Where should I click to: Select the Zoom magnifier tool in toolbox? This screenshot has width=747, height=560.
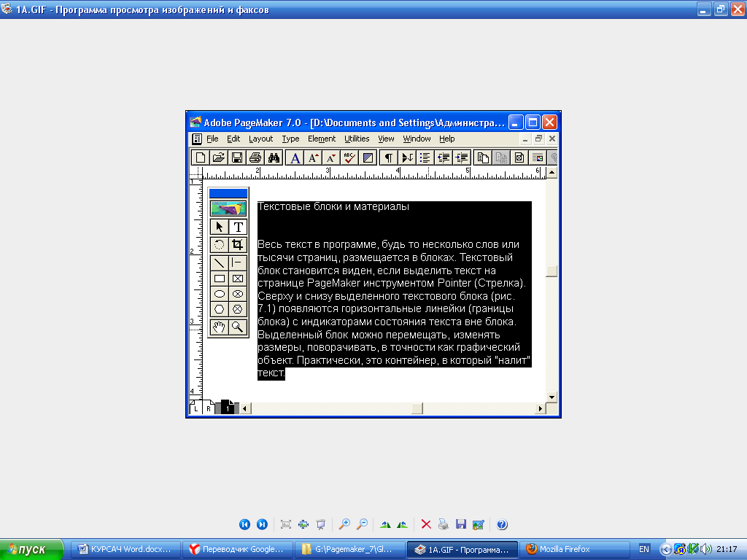[238, 327]
